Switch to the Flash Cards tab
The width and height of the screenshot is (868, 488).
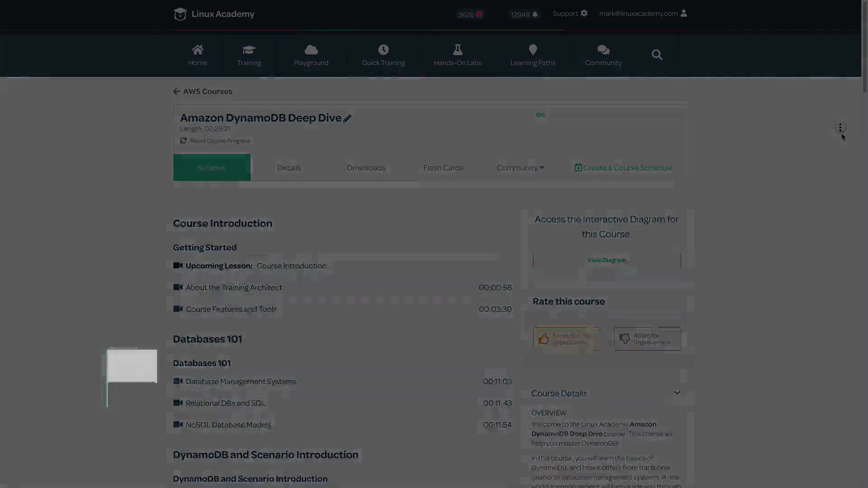click(443, 168)
